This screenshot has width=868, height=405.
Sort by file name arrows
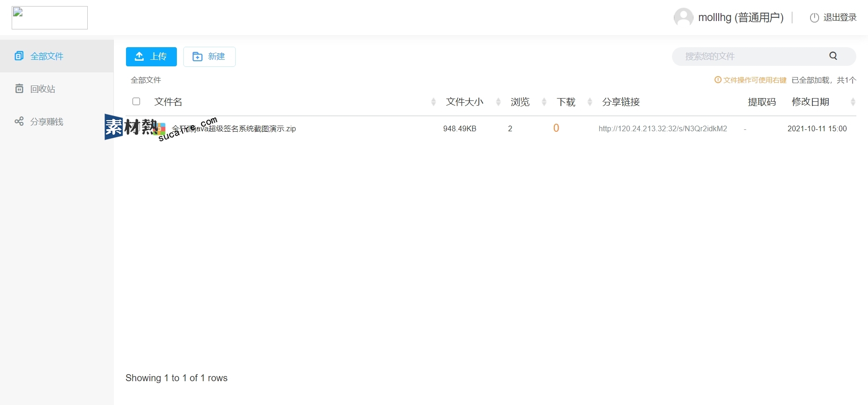point(433,102)
